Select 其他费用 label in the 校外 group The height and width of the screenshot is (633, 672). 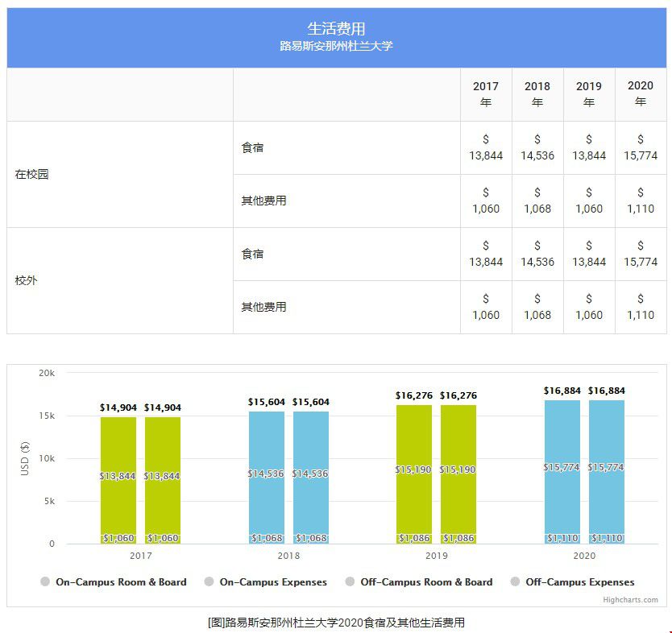263,307
